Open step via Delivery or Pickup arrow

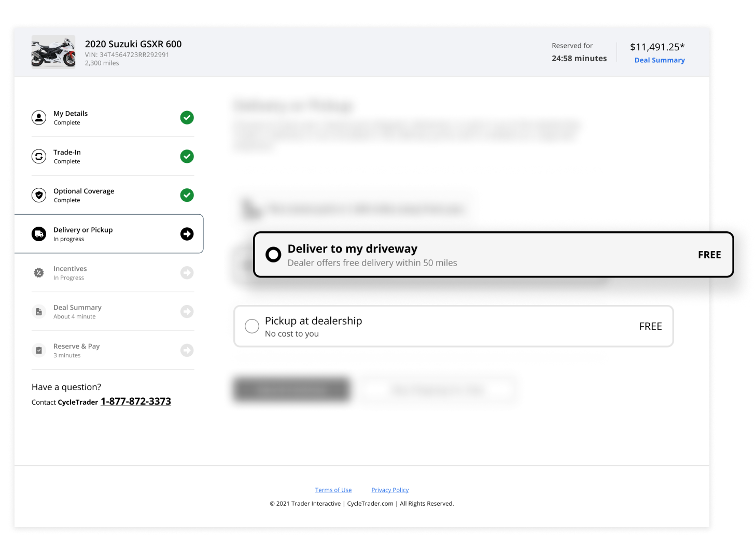click(x=187, y=234)
